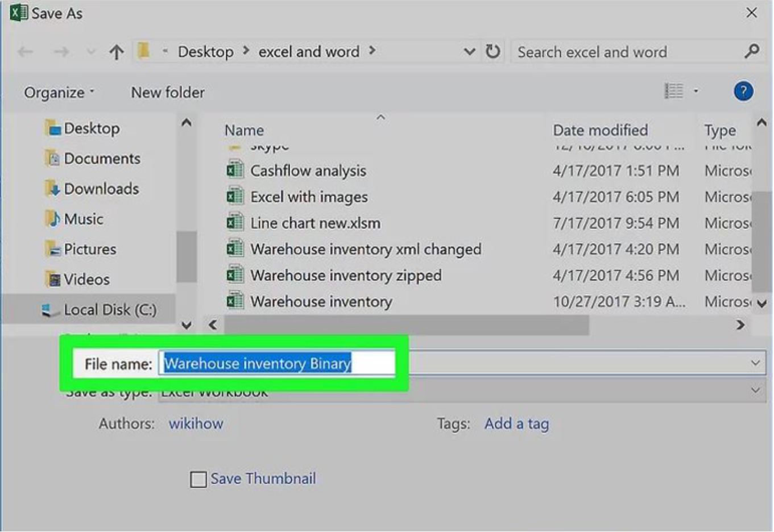Click the magnifying glass search icon

(752, 52)
